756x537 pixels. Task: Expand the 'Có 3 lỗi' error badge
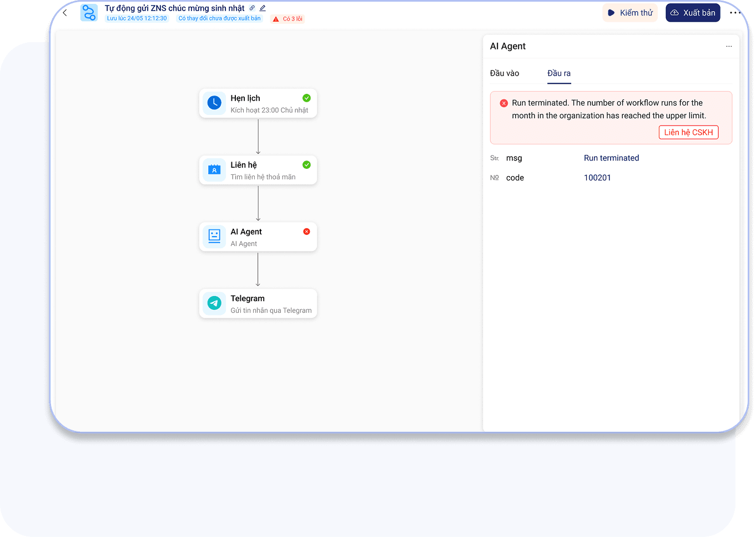coord(288,19)
